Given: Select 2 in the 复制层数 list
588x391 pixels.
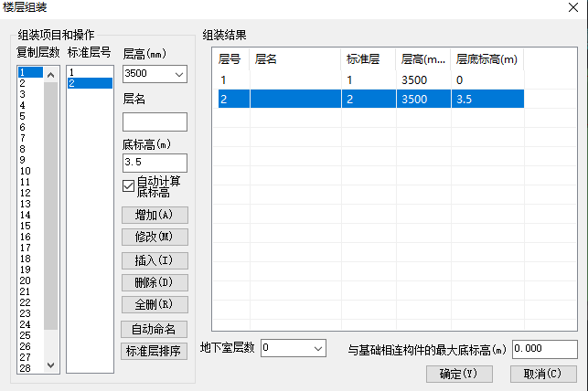Looking at the screenshot, I should 30,83.
